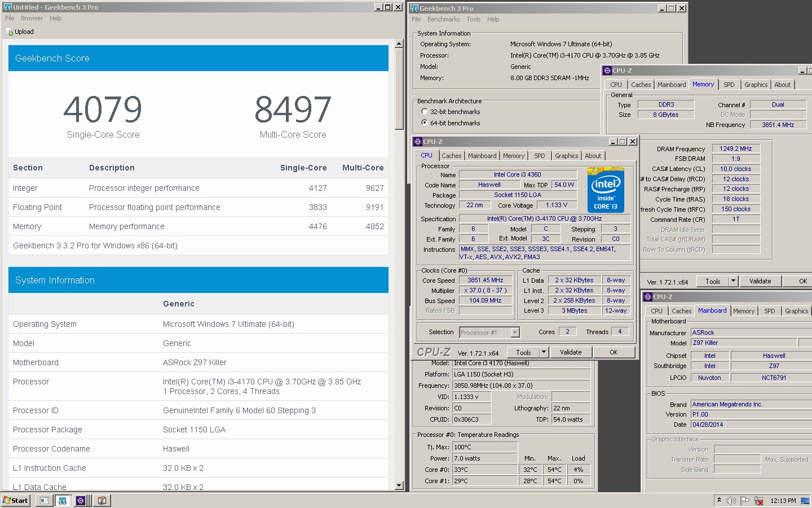Switch to Caches tab in CPU-Z CPU window

(452, 156)
